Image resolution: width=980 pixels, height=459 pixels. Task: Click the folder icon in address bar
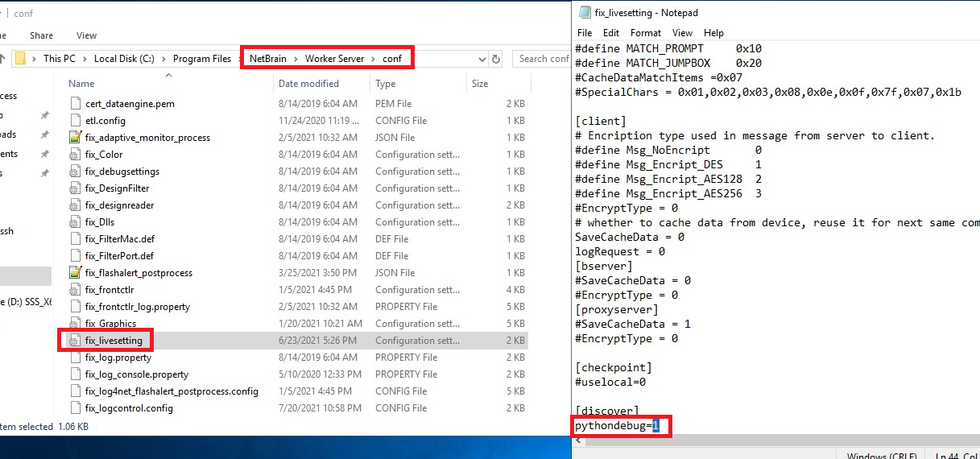tap(21, 59)
